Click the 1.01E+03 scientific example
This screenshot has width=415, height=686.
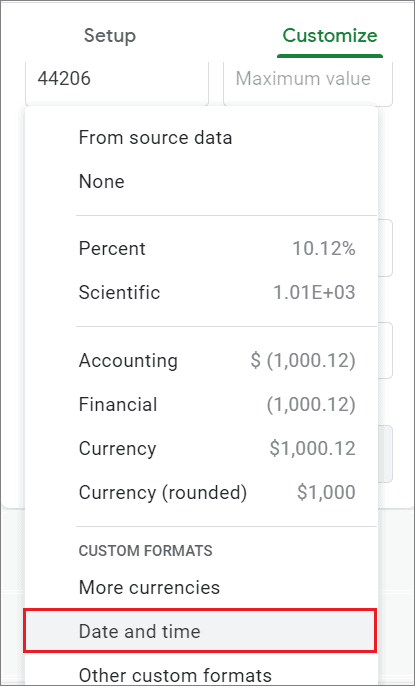(x=314, y=293)
